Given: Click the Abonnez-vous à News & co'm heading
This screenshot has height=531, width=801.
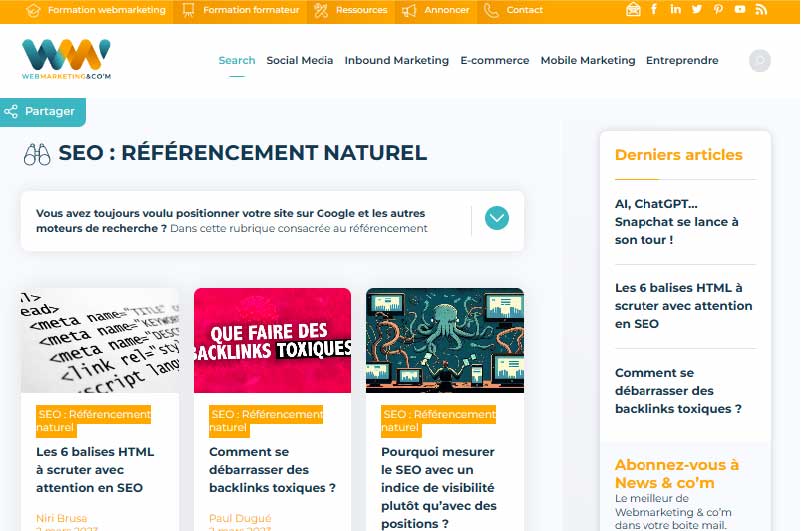Looking at the screenshot, I should (677, 474).
